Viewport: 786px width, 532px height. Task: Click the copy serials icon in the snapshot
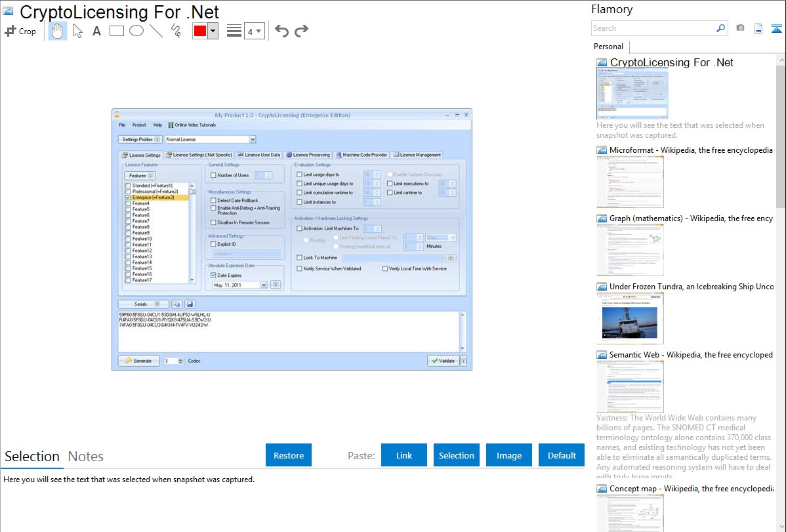(176, 304)
